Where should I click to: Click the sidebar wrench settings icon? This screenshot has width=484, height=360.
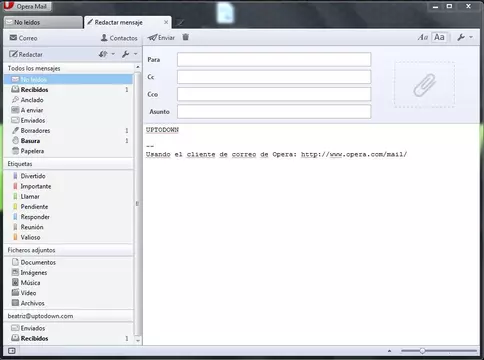click(x=125, y=54)
